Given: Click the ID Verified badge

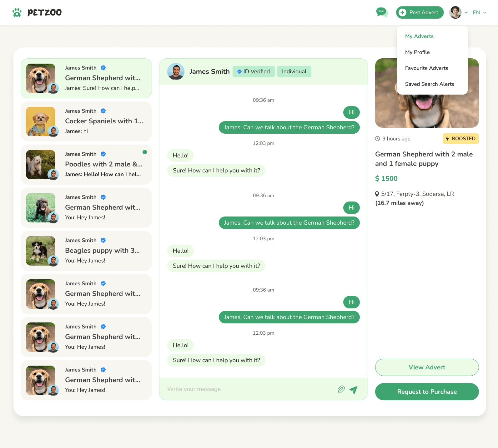Looking at the screenshot, I should coord(254,72).
